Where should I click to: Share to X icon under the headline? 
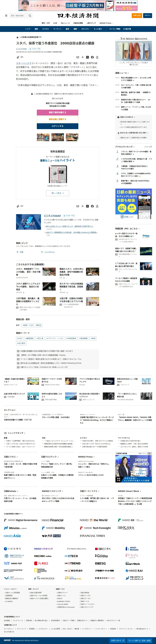tap(87, 57)
